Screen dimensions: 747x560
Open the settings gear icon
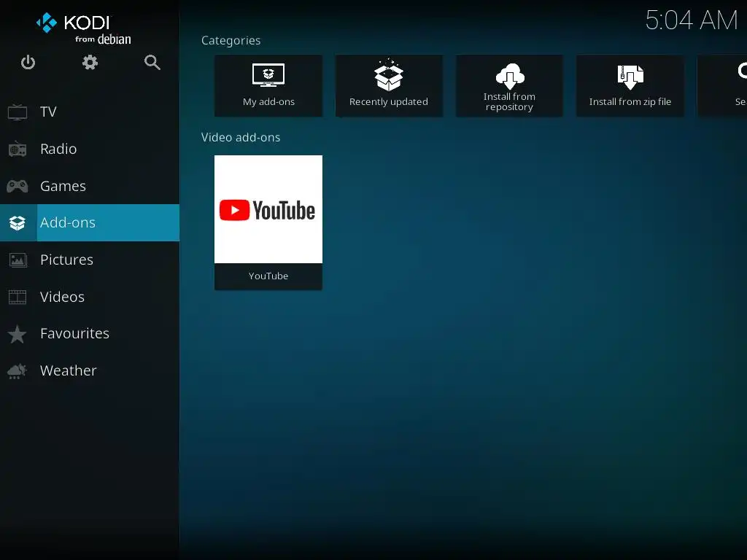[90, 63]
